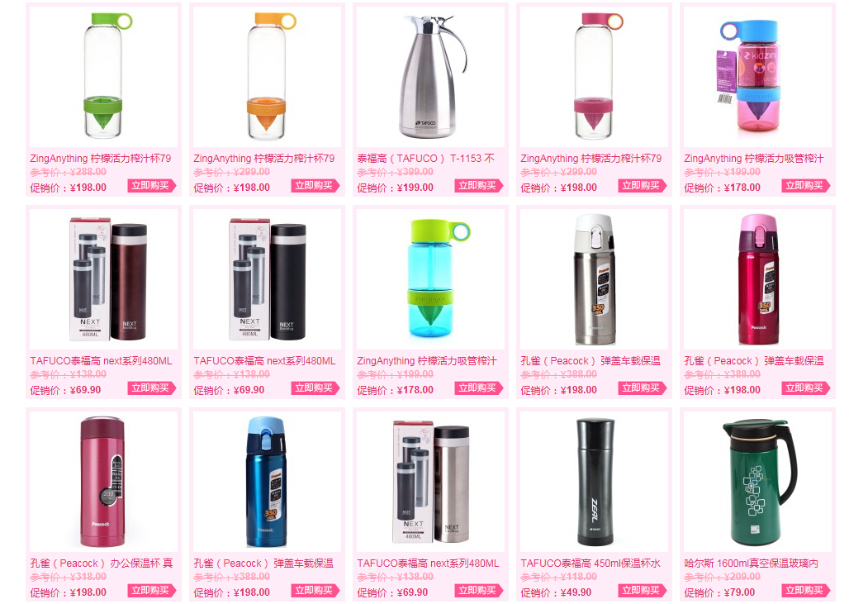View the green 1600ml vacuum jug image
The height and width of the screenshot is (604, 868).
click(x=758, y=482)
